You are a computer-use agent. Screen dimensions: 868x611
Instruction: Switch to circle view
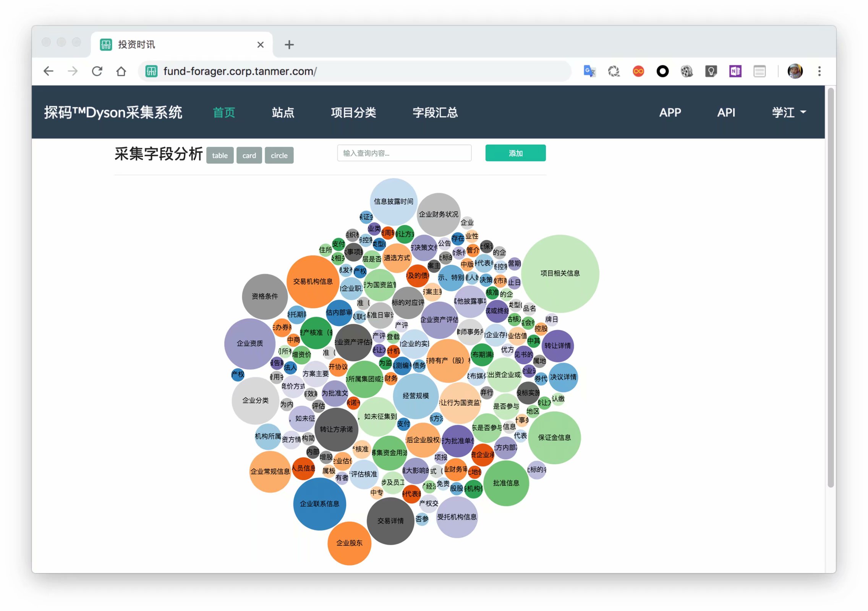tap(279, 155)
